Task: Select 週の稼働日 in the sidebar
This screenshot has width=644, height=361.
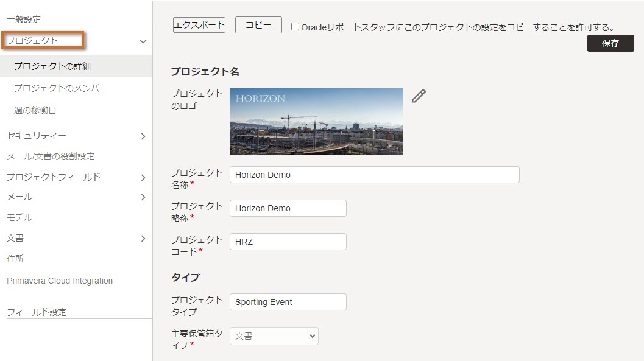Action: 35,110
